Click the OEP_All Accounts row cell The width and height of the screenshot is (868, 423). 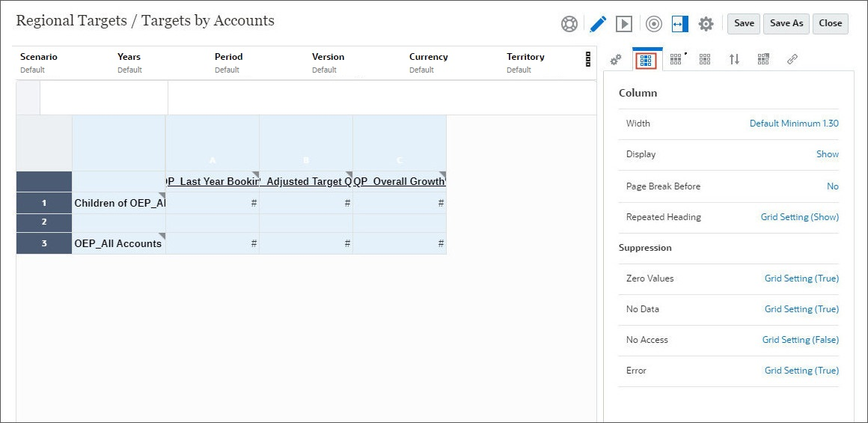(118, 243)
